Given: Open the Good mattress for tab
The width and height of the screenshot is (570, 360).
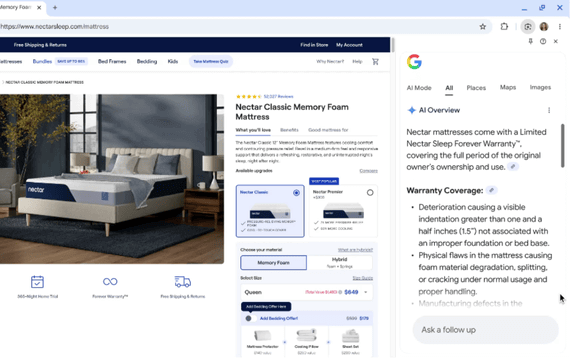Looking at the screenshot, I should tap(328, 130).
